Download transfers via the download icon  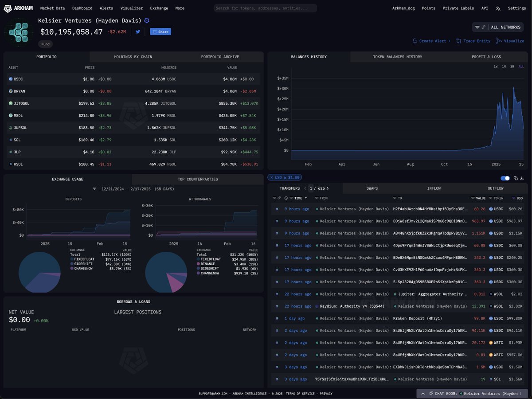point(521,178)
